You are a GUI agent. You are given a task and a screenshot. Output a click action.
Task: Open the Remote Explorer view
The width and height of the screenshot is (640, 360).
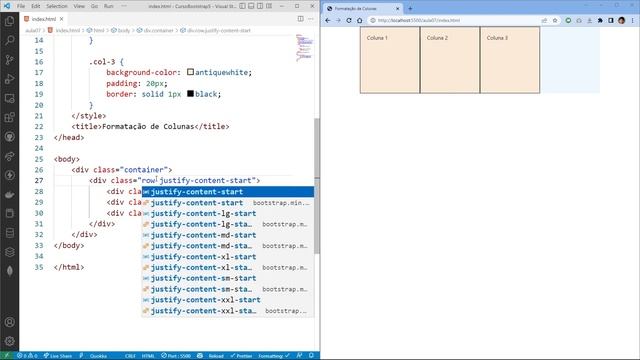pyautogui.click(x=9, y=98)
